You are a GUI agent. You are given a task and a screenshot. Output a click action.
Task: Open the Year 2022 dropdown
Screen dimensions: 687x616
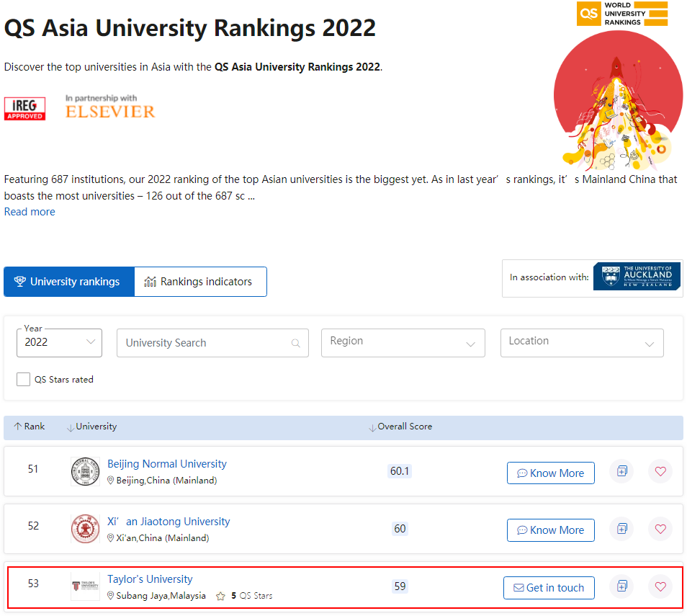(x=59, y=343)
